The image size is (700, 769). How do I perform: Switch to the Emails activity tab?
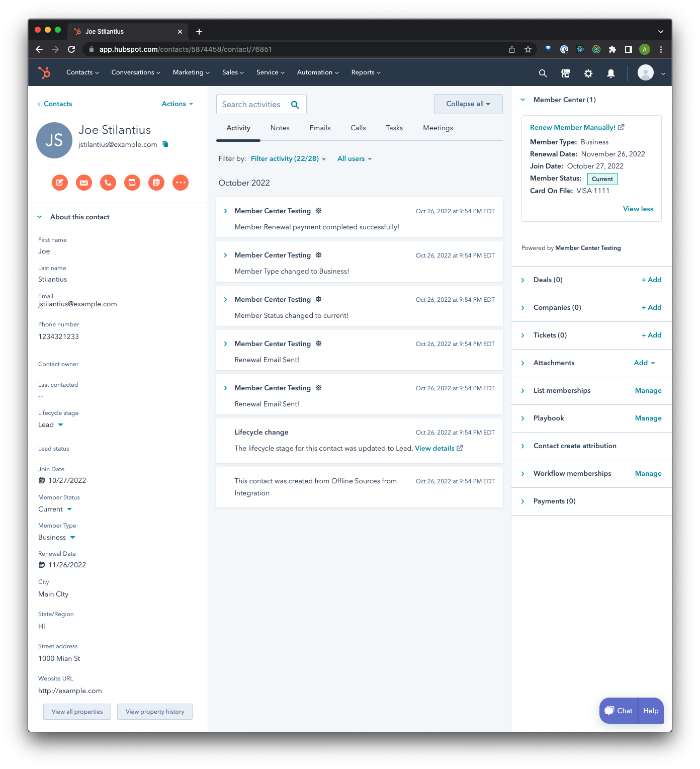[320, 128]
